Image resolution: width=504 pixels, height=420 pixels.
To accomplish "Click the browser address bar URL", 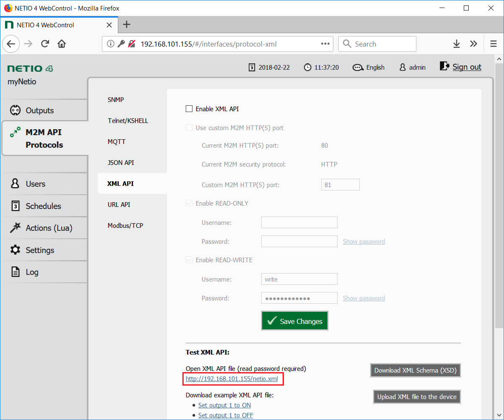I will 208,44.
